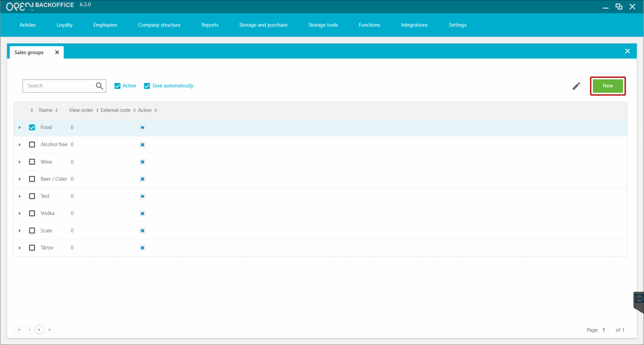
Task: Sort by Active column arrows
Action: (156, 110)
